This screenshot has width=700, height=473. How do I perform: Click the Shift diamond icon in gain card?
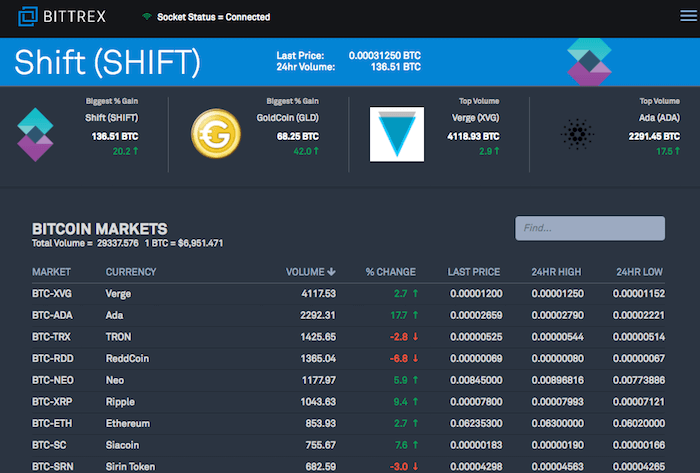click(35, 135)
